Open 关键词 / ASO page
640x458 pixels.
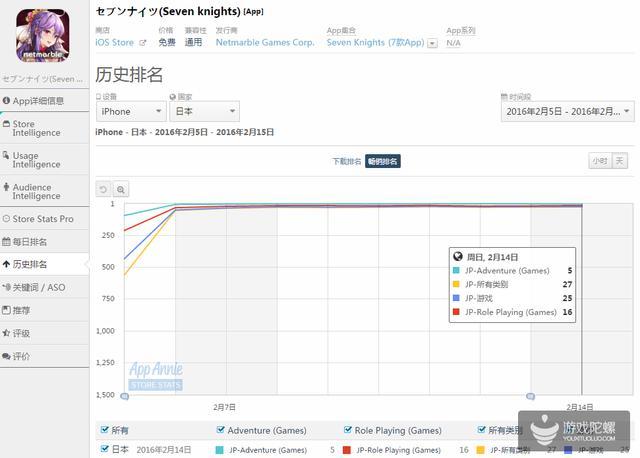(x=44, y=287)
